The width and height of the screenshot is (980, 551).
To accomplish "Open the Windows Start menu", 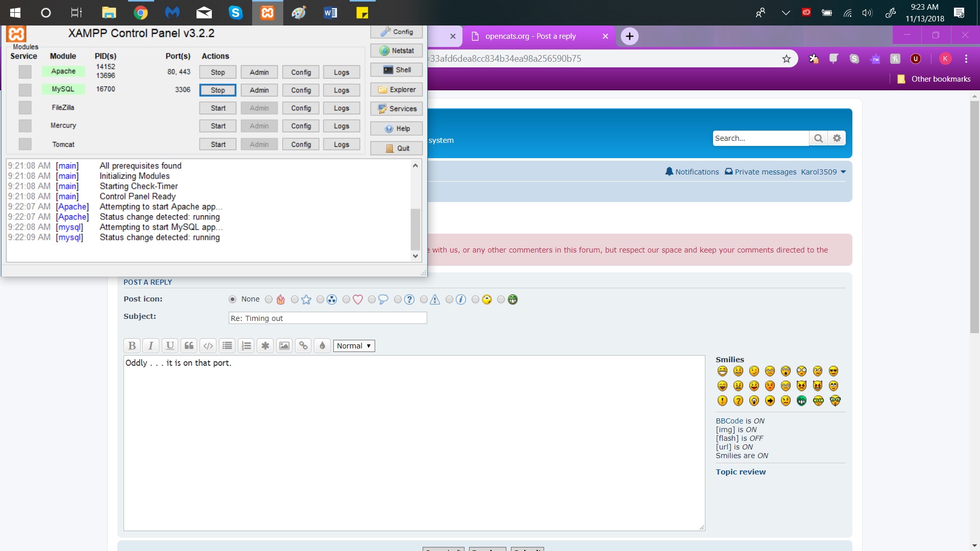I will coord(15,13).
